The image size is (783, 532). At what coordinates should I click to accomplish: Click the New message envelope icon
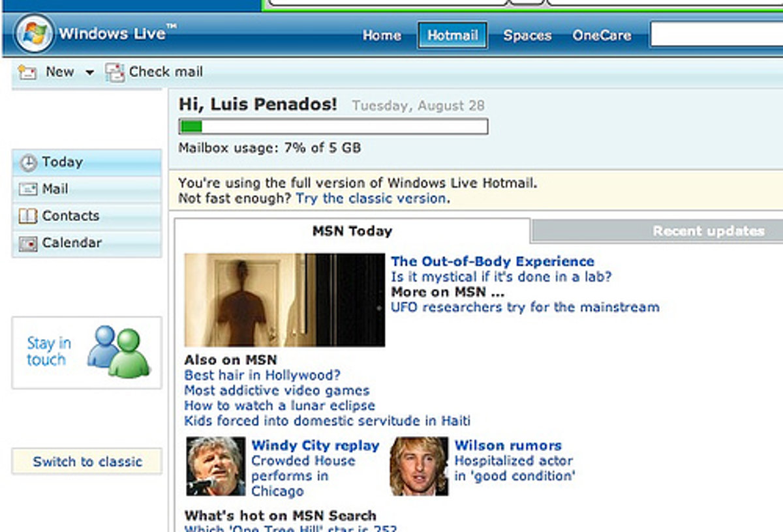tap(27, 72)
